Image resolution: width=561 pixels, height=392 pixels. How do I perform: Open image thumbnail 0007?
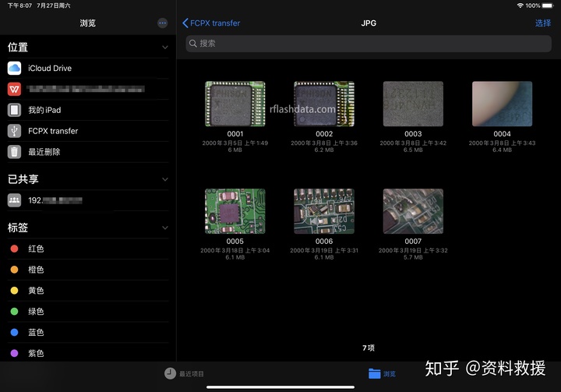click(413, 211)
